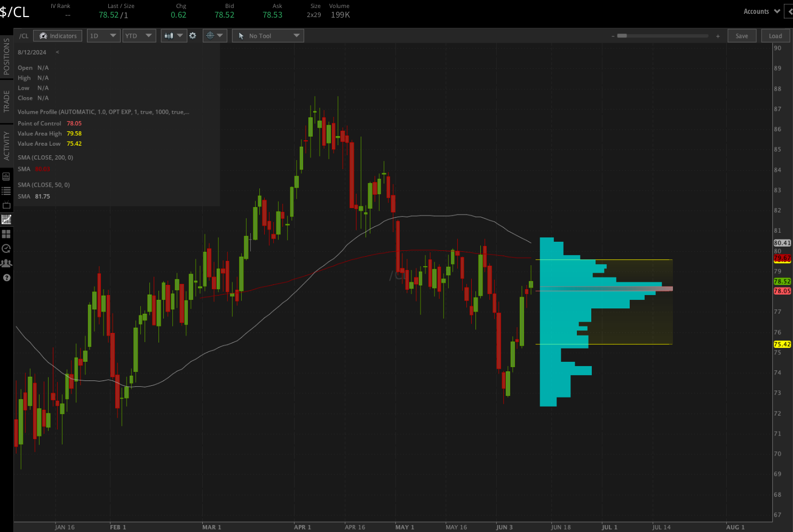
Task: Click the 78.05 point of control axis label
Action: click(x=782, y=291)
